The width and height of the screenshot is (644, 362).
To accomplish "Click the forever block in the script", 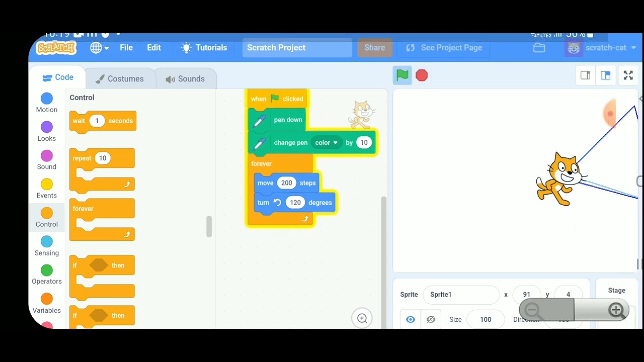I will pos(261,164).
